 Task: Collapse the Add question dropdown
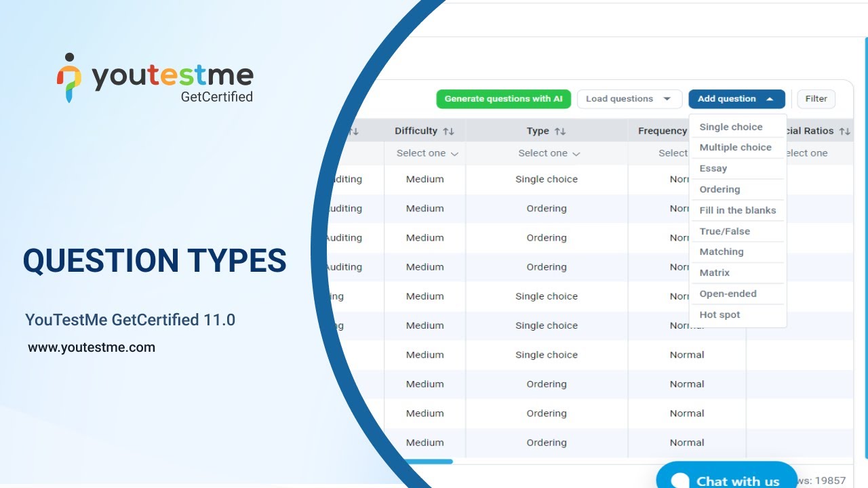click(736, 99)
